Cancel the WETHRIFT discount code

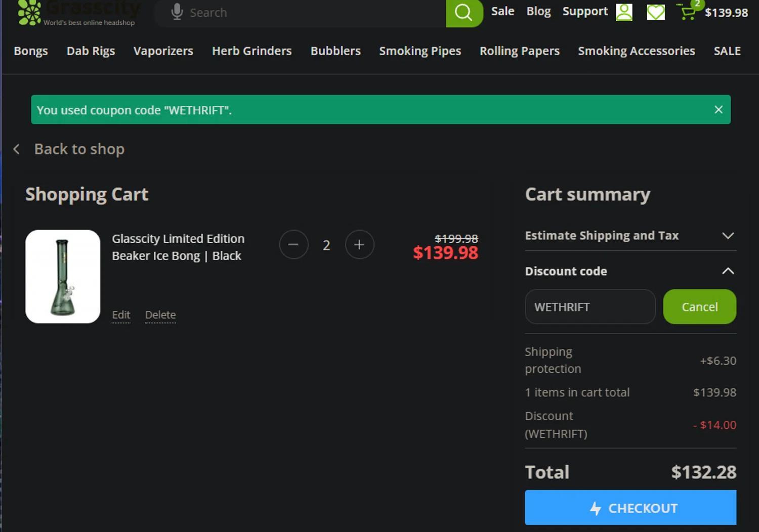tap(699, 306)
